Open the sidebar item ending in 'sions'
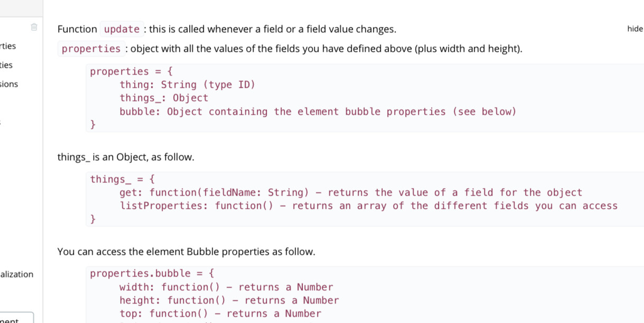 pos(9,84)
